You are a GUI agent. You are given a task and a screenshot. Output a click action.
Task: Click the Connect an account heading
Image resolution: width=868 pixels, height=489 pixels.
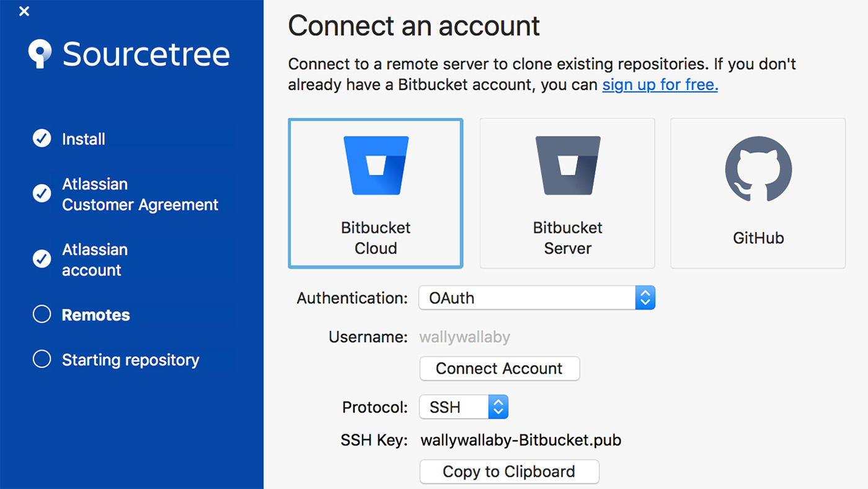pyautogui.click(x=414, y=26)
